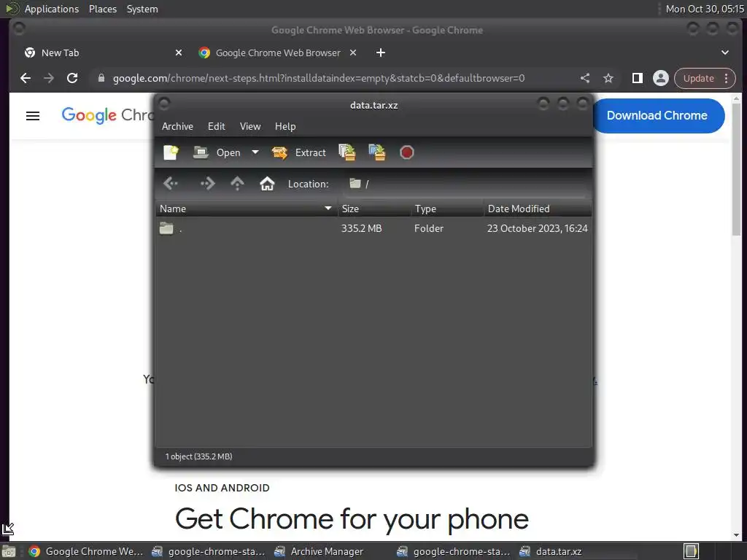
Task: Create a new archive with toolbar icon
Action: pos(171,152)
